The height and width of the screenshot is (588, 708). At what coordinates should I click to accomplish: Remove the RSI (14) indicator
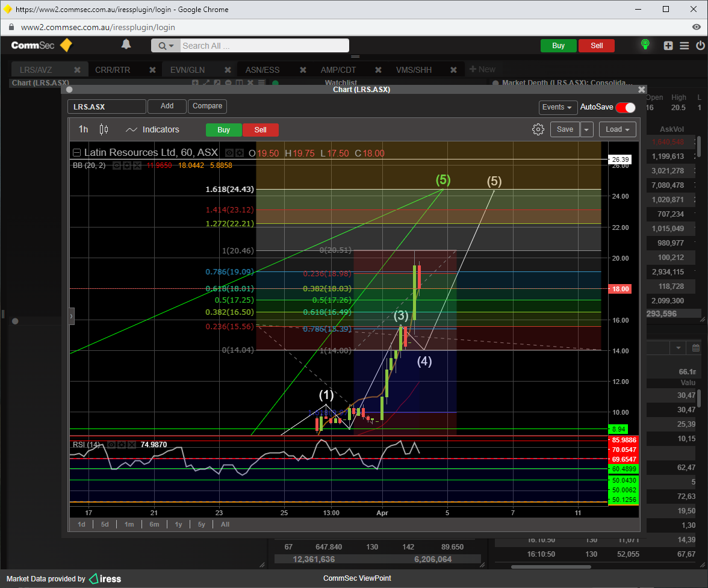pyautogui.click(x=132, y=445)
